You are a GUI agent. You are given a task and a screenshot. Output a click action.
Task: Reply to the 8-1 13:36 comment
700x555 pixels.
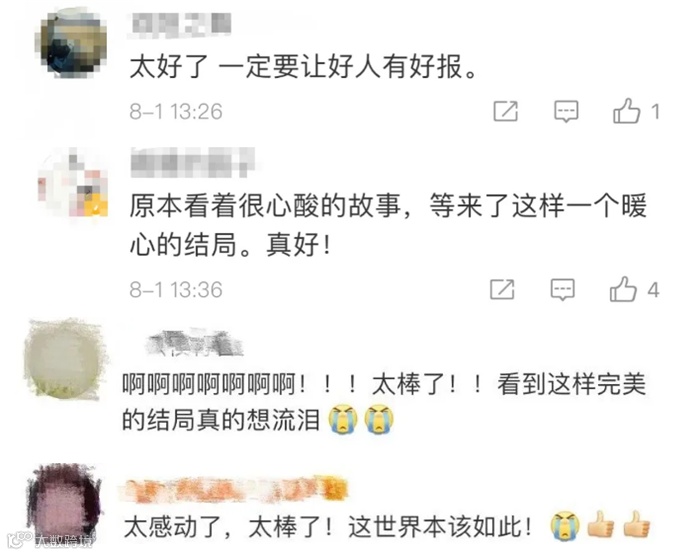coord(562,289)
